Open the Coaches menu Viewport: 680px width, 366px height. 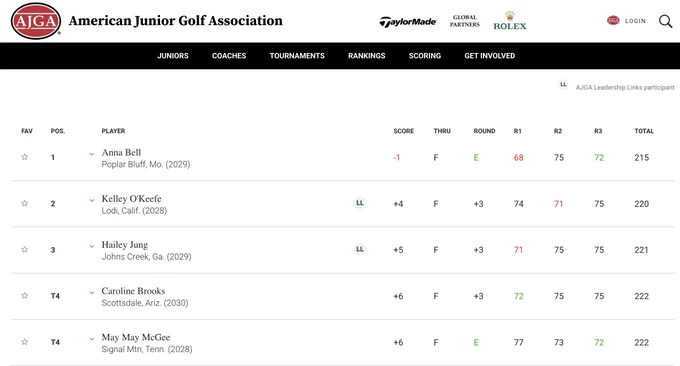click(x=229, y=56)
